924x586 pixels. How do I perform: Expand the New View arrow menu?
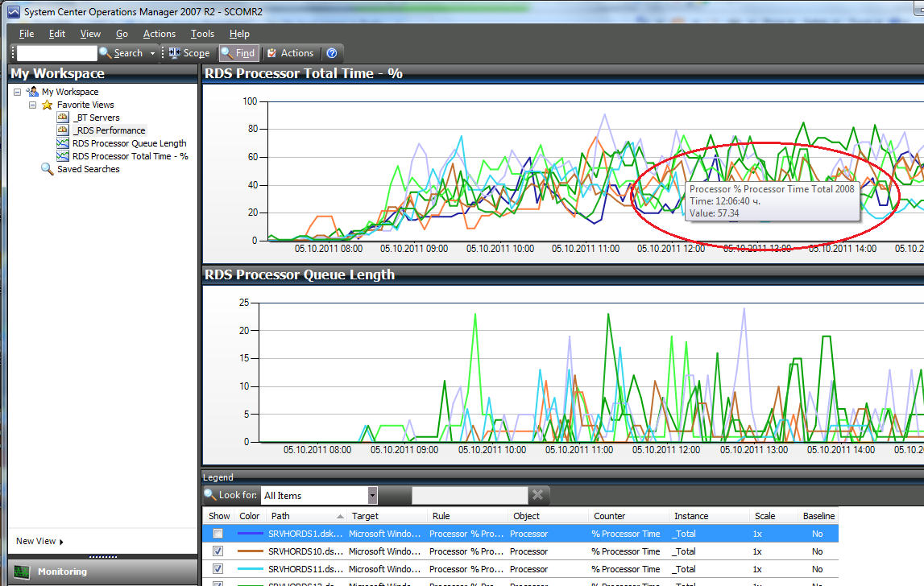61,542
